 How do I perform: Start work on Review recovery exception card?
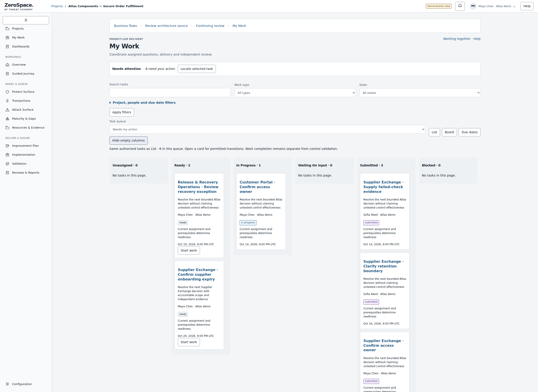(x=189, y=251)
